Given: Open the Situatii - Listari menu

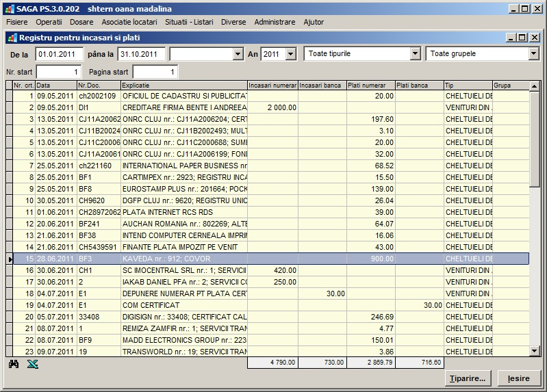Looking at the screenshot, I should click(189, 22).
